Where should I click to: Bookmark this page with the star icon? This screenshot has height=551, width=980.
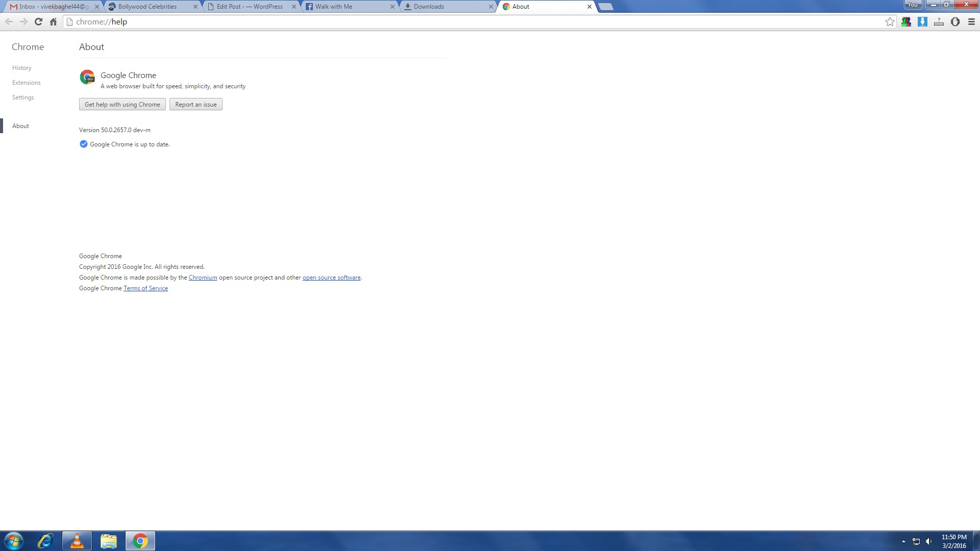click(890, 21)
